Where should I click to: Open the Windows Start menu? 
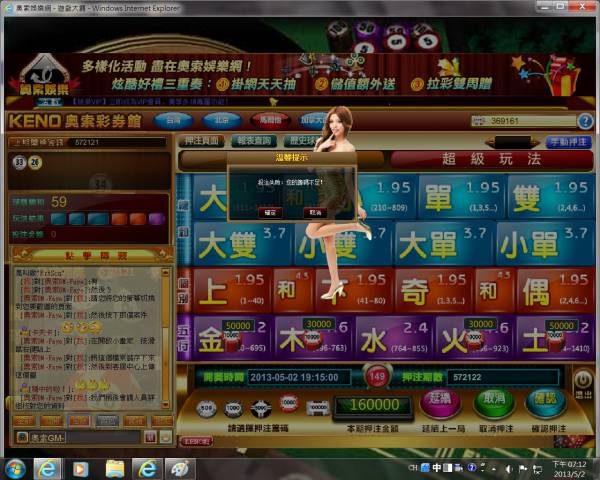pos(15,469)
